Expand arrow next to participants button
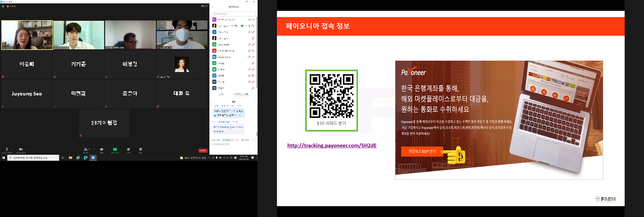Screen dimensions: 644x217 point(94,149)
